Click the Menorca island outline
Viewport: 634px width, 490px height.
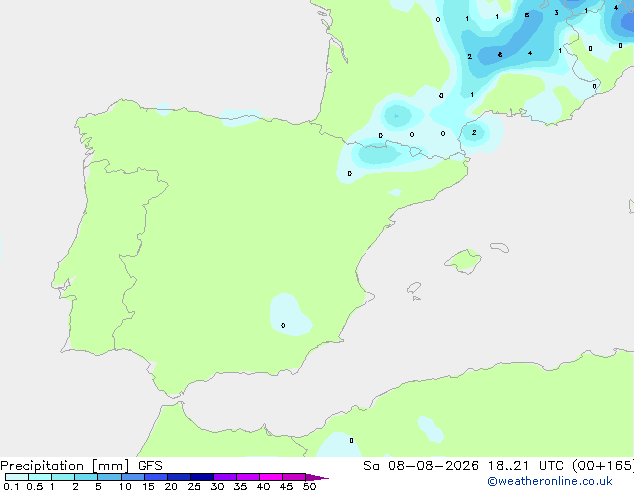point(500,247)
